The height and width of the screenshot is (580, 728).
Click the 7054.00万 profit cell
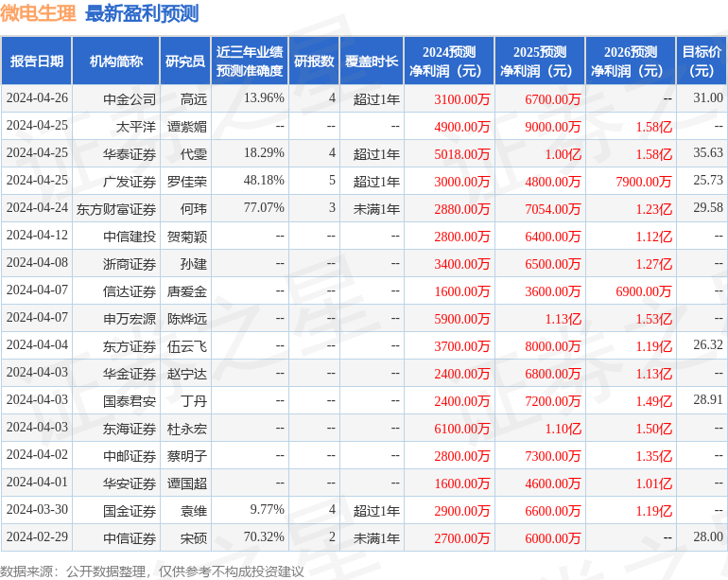(552, 209)
